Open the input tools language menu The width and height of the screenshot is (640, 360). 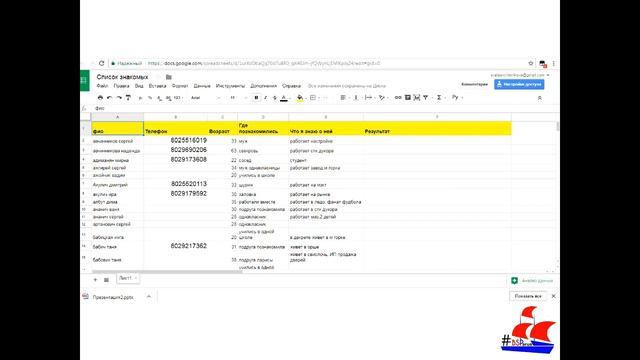pos(456,98)
